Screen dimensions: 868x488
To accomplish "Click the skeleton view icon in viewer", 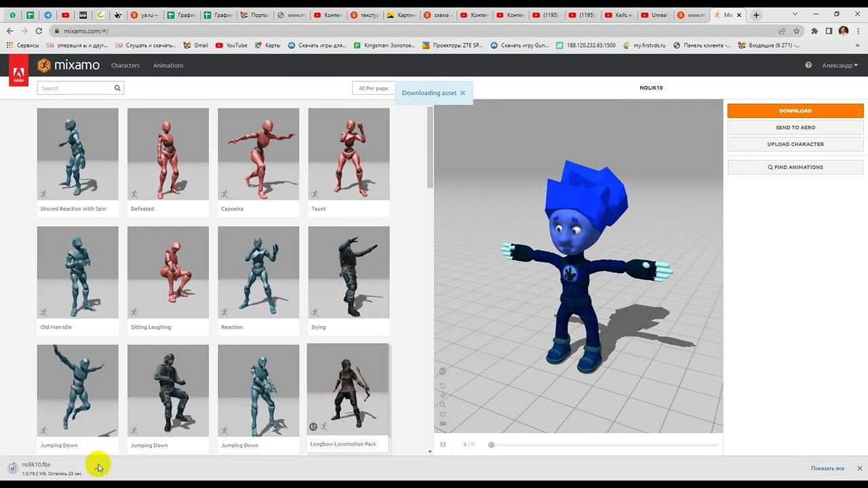I will 443,371.
